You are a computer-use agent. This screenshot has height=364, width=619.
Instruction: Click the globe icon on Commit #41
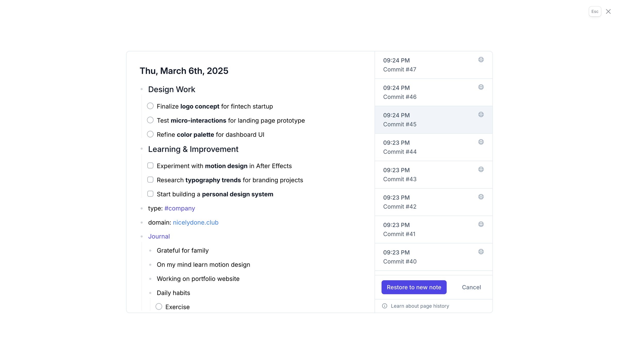(481, 224)
